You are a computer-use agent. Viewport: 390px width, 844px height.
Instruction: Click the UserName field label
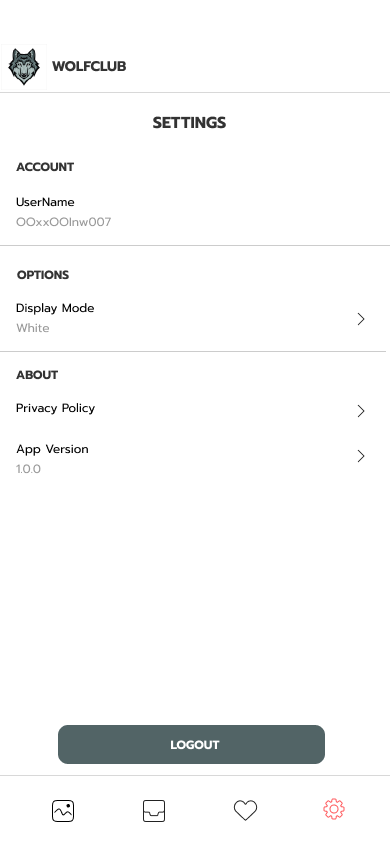coord(45,202)
